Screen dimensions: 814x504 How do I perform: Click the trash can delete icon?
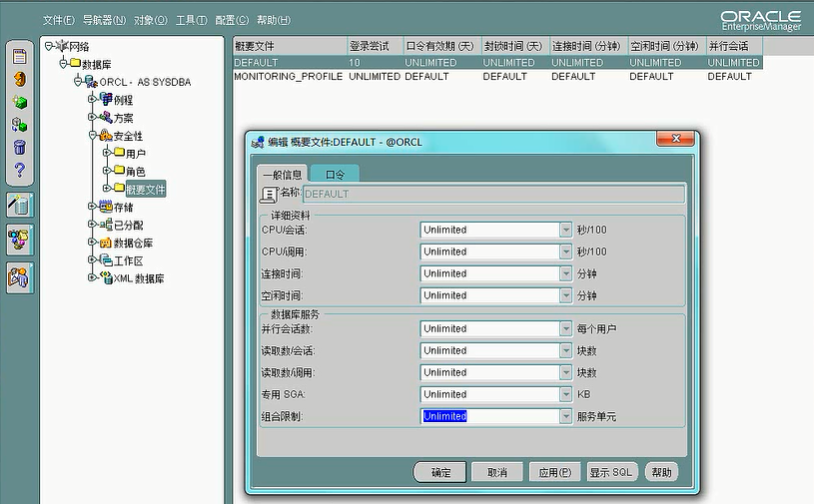click(20, 148)
